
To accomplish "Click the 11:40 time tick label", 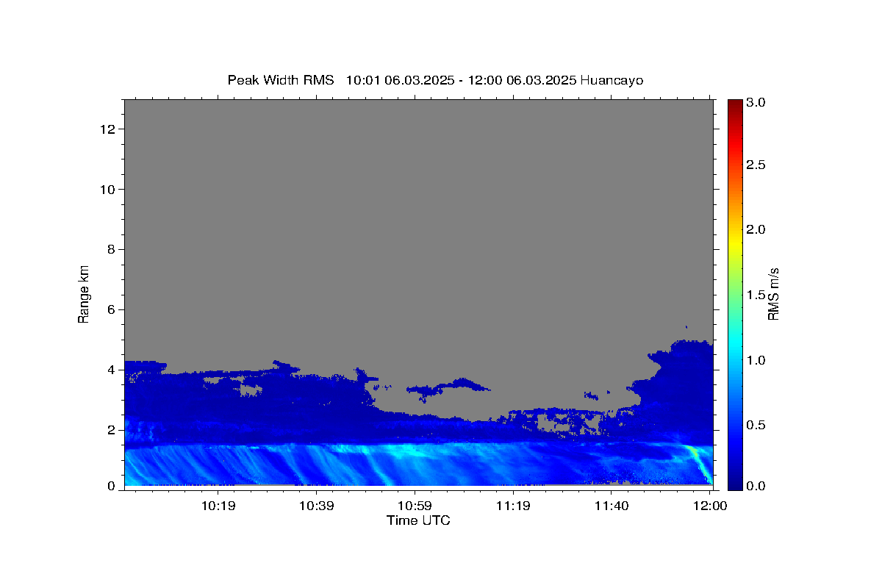I will 612,506.
